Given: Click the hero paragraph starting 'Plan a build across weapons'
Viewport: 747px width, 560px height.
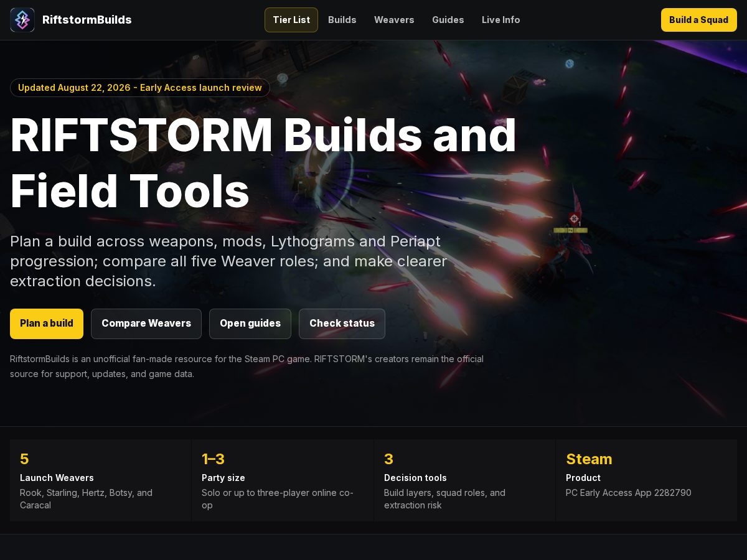Looking at the screenshot, I should [228, 261].
